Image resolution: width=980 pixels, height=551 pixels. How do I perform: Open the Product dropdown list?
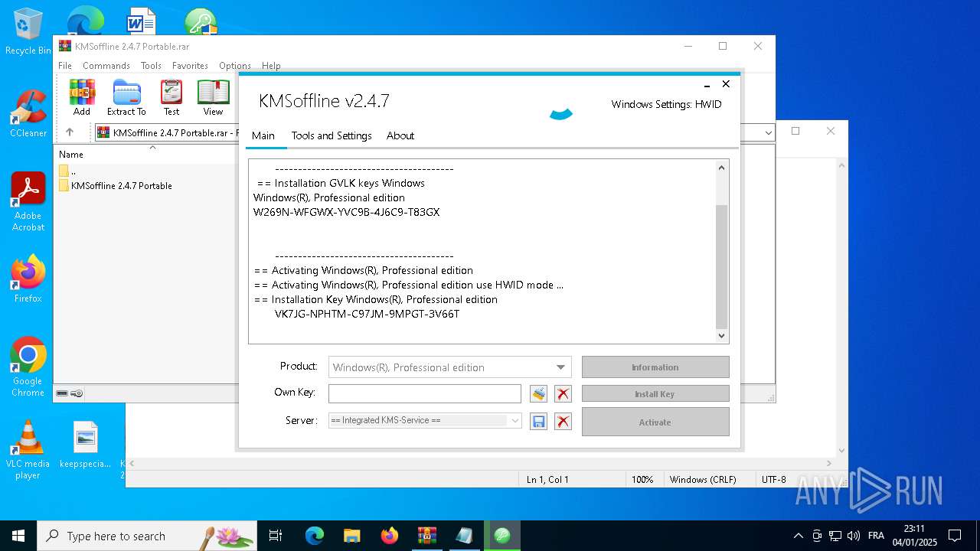560,367
